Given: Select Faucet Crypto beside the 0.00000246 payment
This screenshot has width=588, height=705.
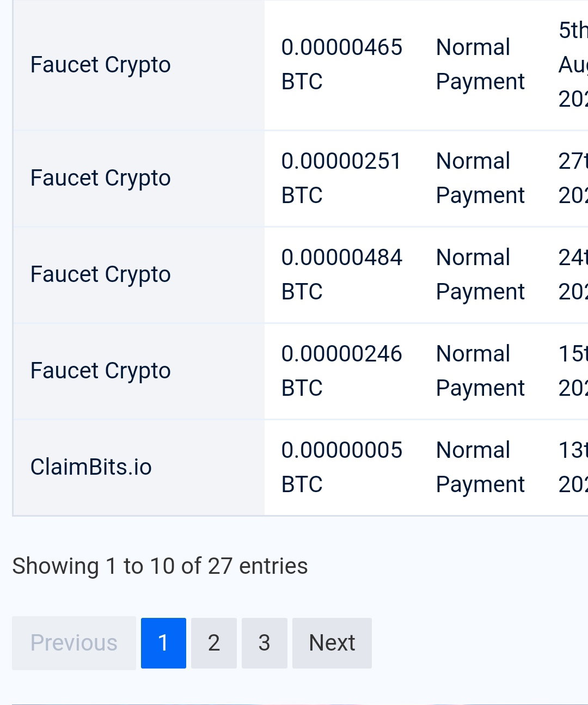Looking at the screenshot, I should click(x=101, y=371).
